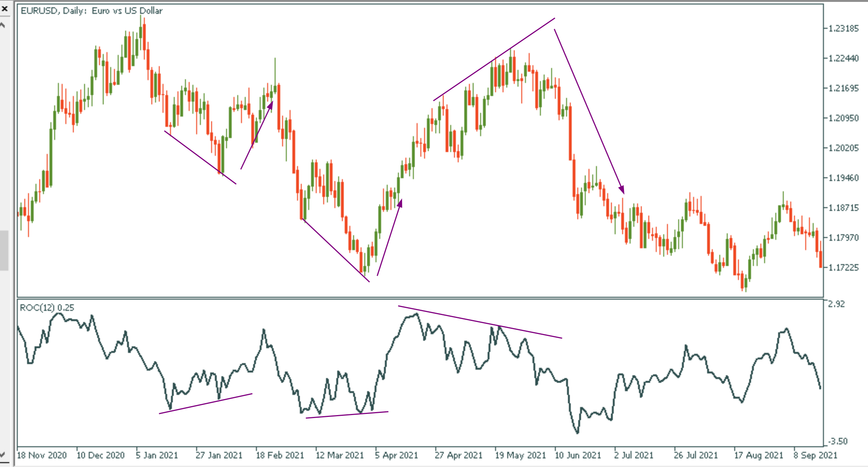Click the left panel scroll-down arrow
Image resolution: width=868 pixels, height=467 pixels.
coord(2,455)
